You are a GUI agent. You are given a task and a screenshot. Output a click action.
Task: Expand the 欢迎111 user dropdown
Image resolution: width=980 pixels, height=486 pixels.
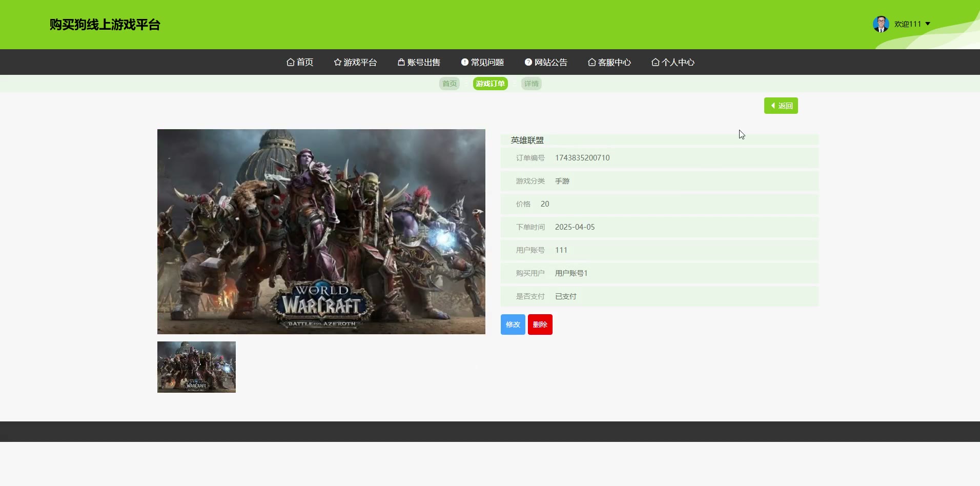coord(912,24)
